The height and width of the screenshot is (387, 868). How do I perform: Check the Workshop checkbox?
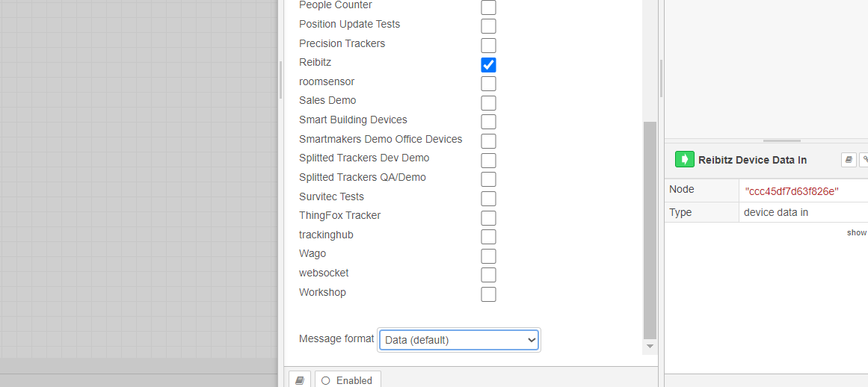pyautogui.click(x=488, y=294)
